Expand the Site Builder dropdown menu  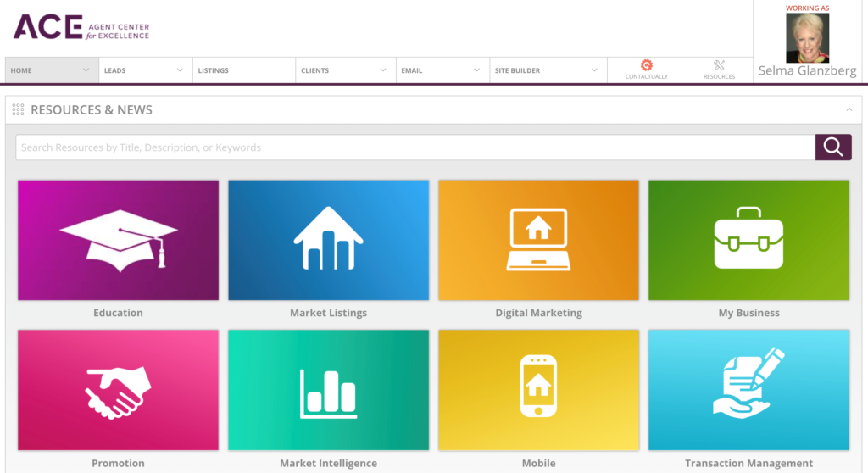594,70
